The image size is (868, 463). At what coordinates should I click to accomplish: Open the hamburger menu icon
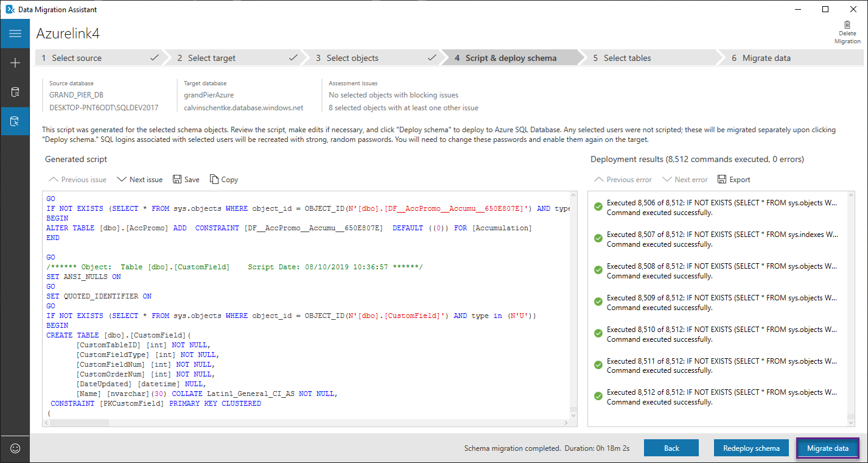tap(15, 34)
